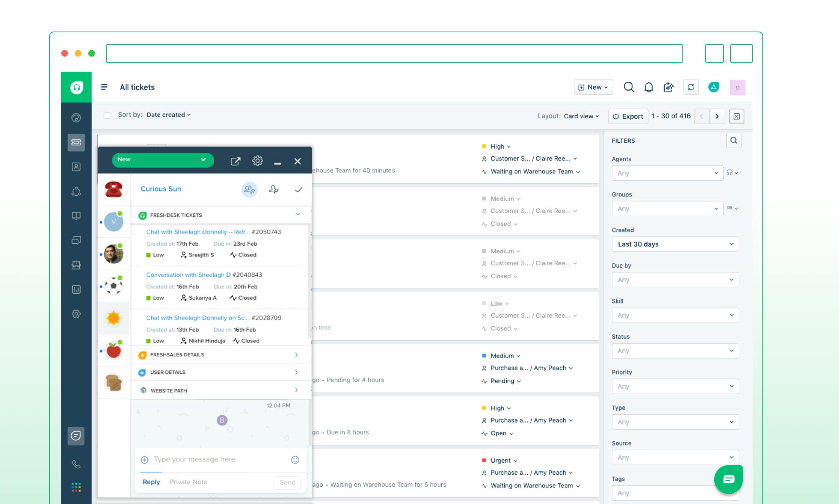Screen dimensions: 839x504
Task: Open the Due by filter dropdown
Action: pos(675,280)
